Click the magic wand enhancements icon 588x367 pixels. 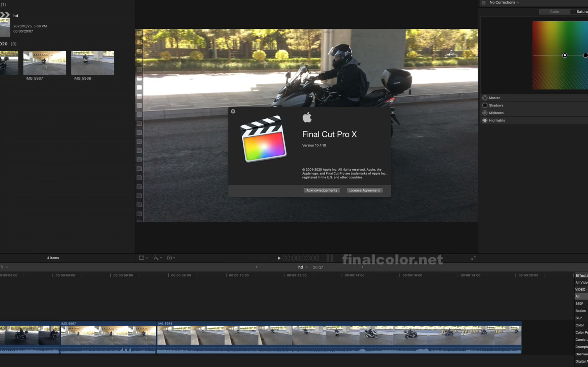click(156, 258)
